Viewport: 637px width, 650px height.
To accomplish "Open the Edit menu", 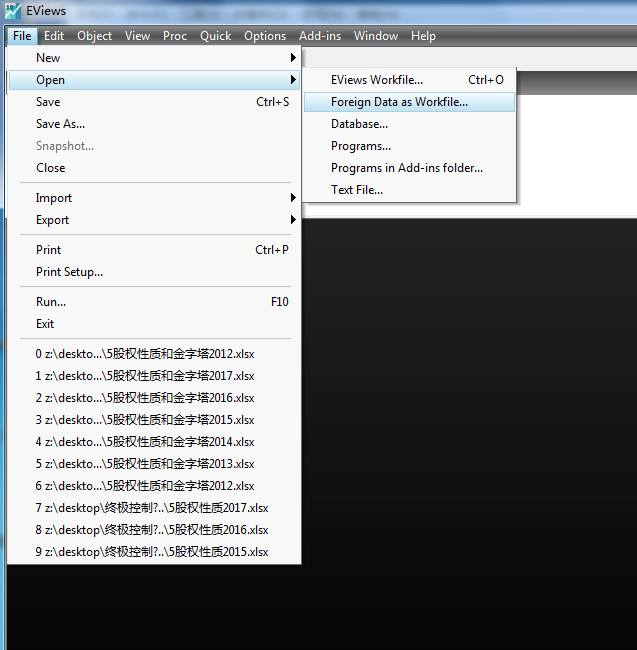I will pos(54,36).
